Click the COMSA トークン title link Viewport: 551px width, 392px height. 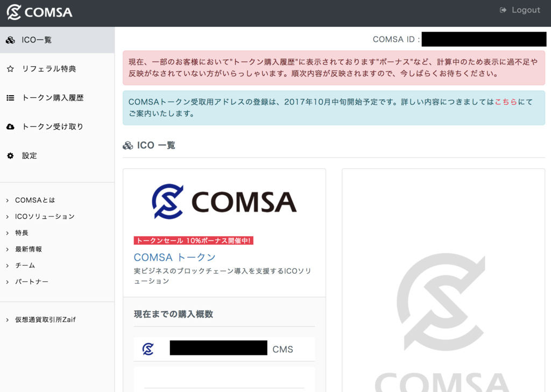click(x=174, y=257)
